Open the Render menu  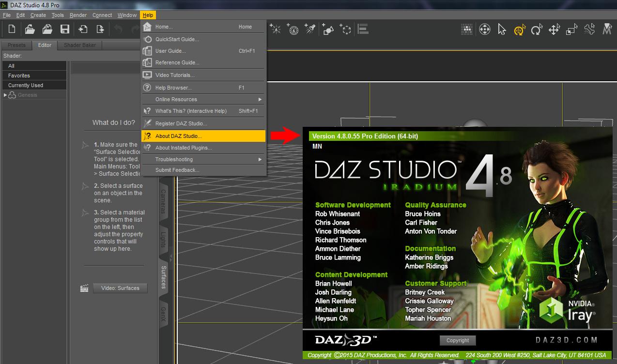(78, 15)
